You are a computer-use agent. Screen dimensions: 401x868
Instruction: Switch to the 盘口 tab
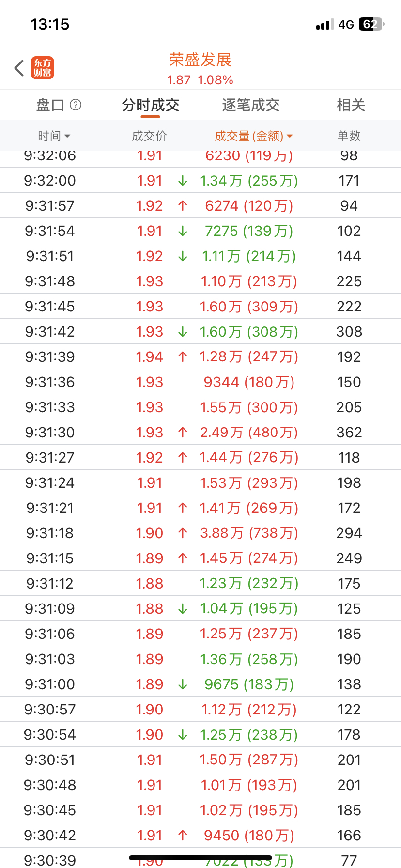(50, 105)
